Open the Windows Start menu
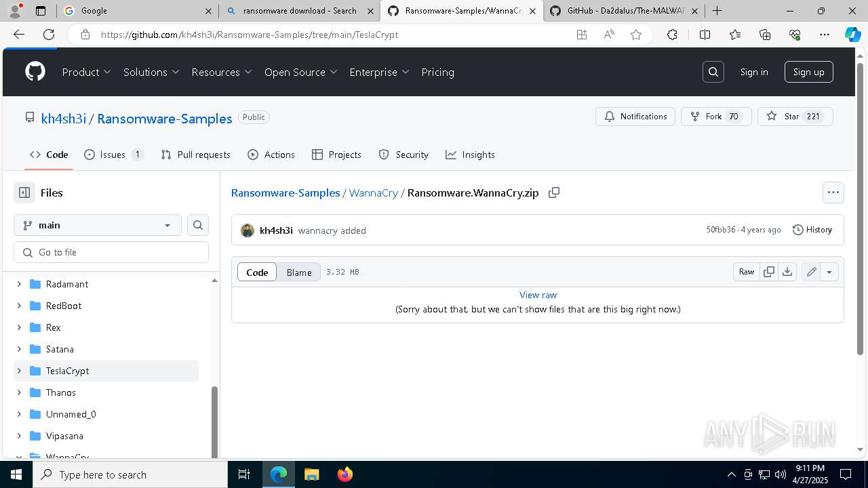This screenshot has width=868, height=488. [x=16, y=474]
